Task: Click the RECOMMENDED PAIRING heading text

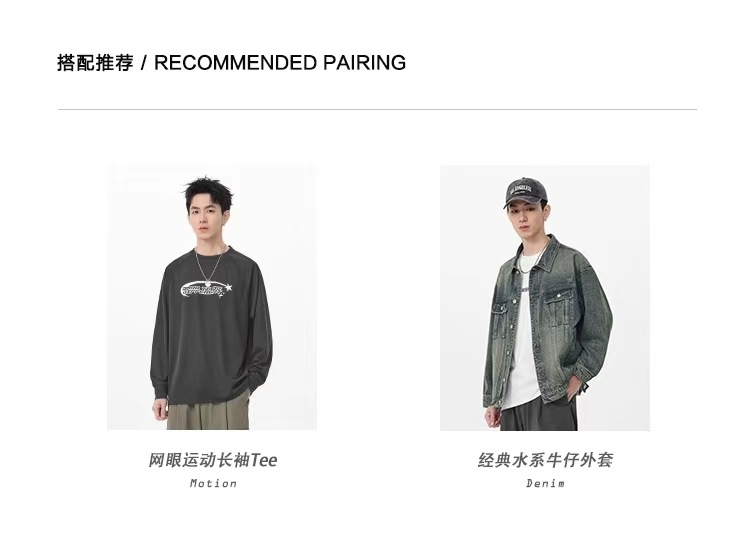Action: 280,63
